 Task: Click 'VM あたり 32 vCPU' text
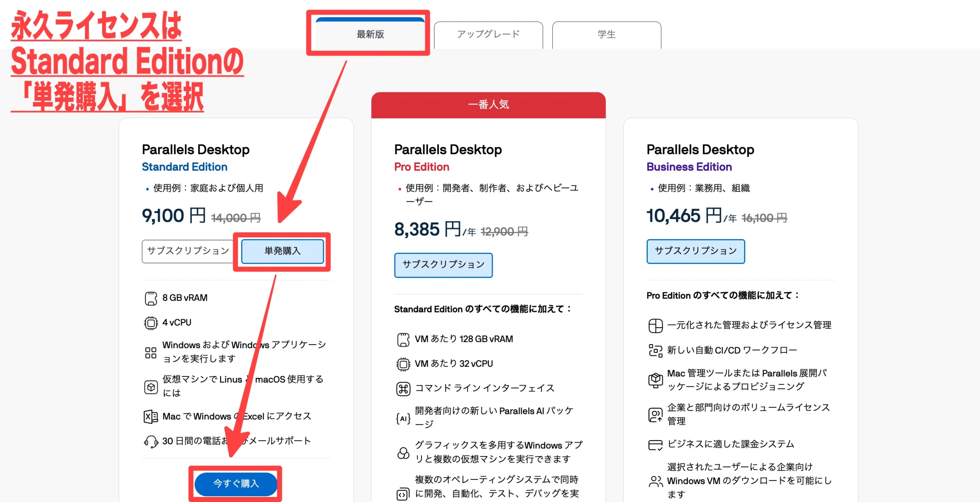tap(454, 363)
